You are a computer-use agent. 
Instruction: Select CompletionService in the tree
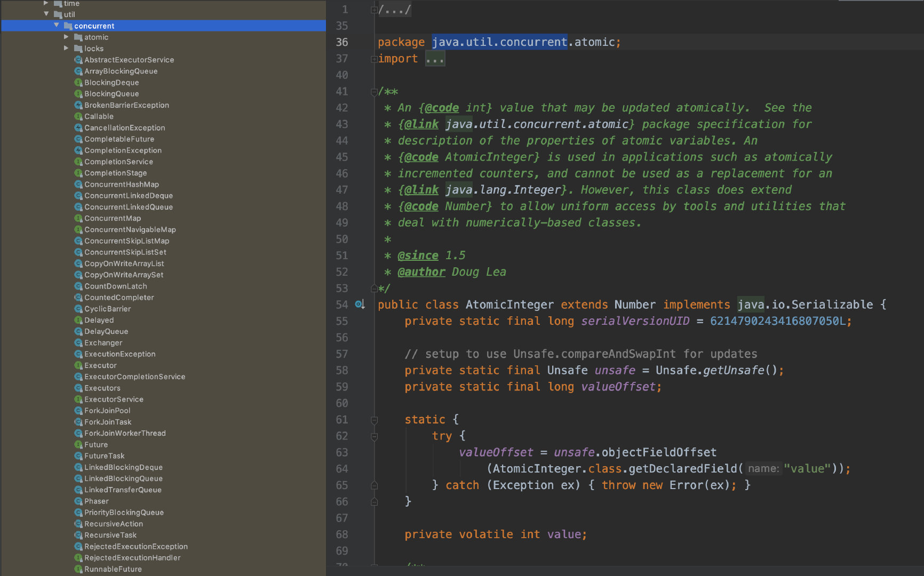pos(118,162)
